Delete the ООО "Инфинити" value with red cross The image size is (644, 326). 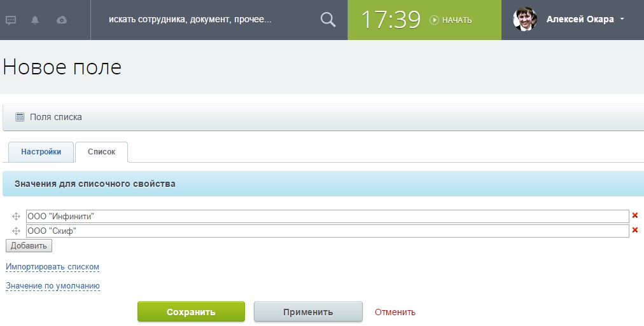[634, 216]
